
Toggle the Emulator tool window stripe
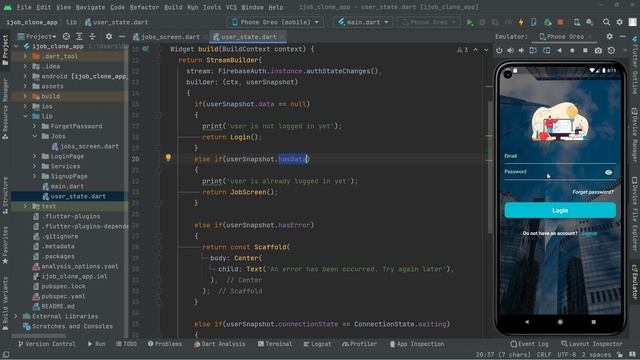pos(635,283)
